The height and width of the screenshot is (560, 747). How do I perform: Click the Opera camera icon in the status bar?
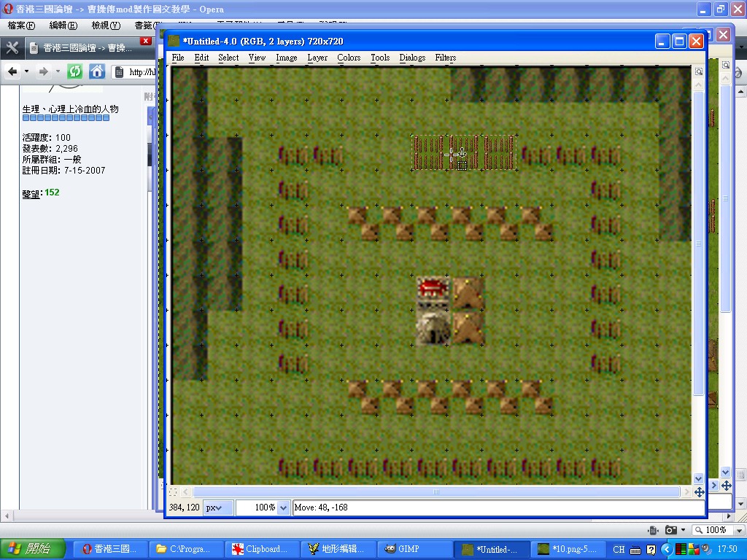671,530
